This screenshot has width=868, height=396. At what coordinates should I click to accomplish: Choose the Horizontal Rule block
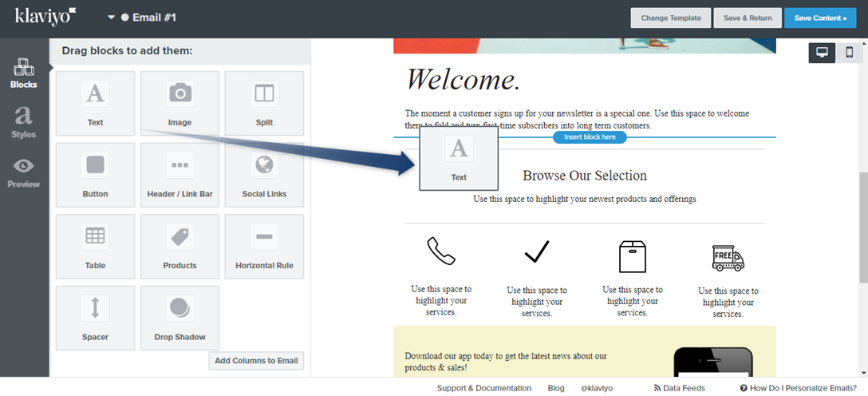coord(264,246)
